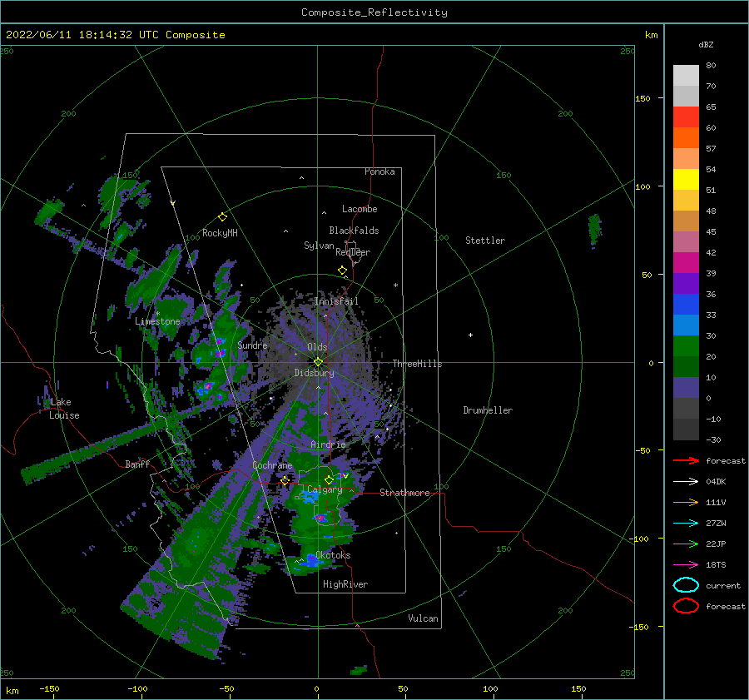Click the yellow diamond marker below RedDeer
The width and height of the screenshot is (749, 700).
[x=343, y=271]
